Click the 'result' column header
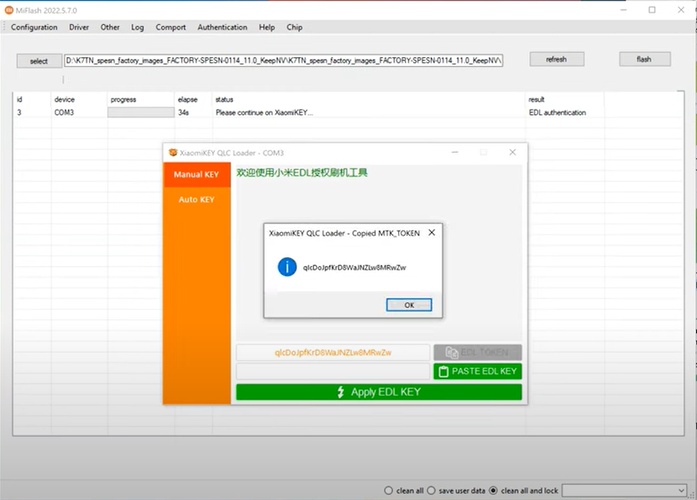 [537, 99]
